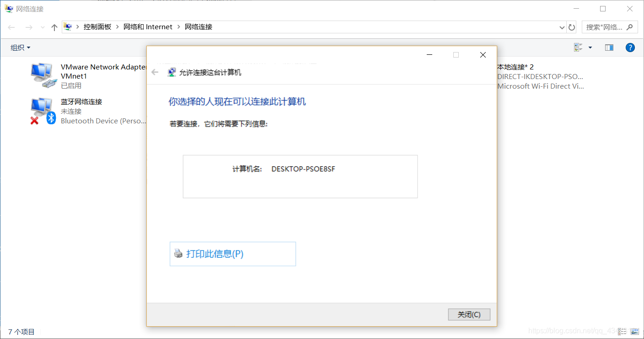644x339 pixels.
Task: Toggle the preview pane icon
Action: (x=609, y=48)
